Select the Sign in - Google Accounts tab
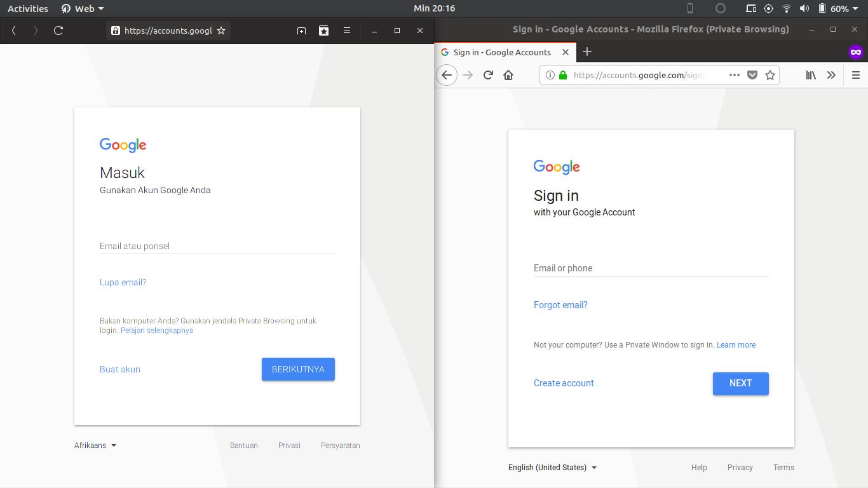The width and height of the screenshot is (868, 488). tap(505, 52)
